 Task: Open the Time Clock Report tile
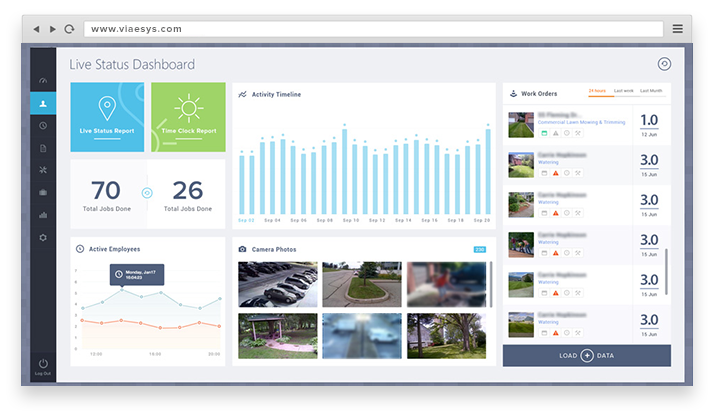(188, 118)
